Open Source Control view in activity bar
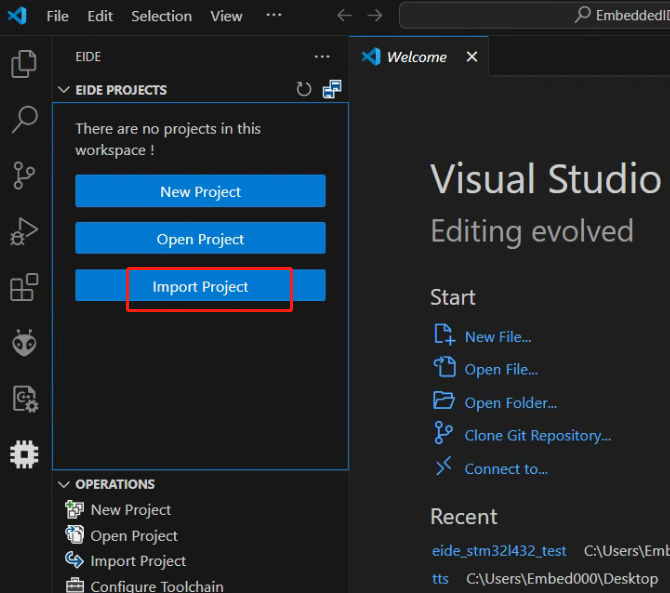670x593 pixels. coord(24,175)
